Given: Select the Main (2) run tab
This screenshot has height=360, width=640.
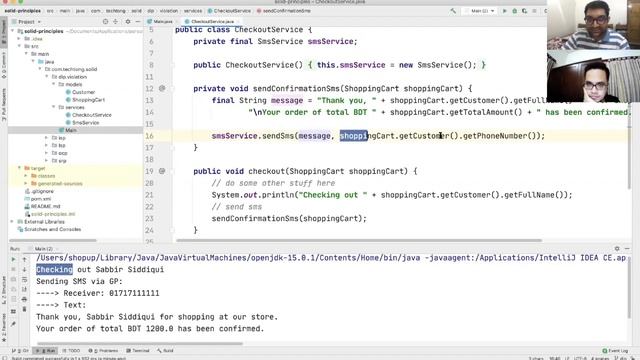Looking at the screenshot, I should 44,249.
